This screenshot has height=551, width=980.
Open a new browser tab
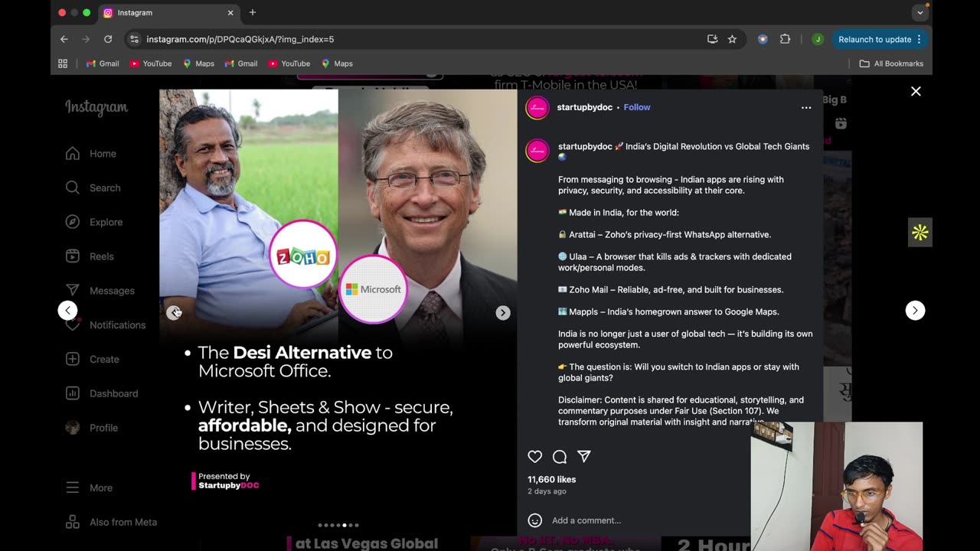253,12
